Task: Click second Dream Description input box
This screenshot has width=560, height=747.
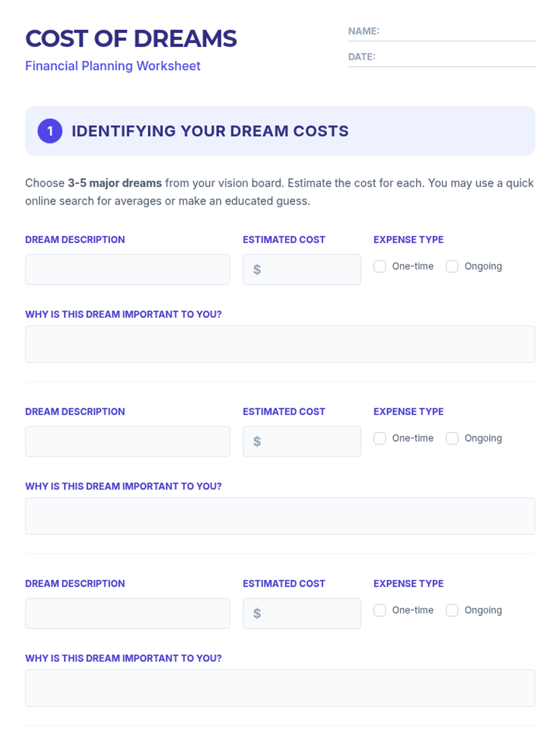Action: pos(127,441)
